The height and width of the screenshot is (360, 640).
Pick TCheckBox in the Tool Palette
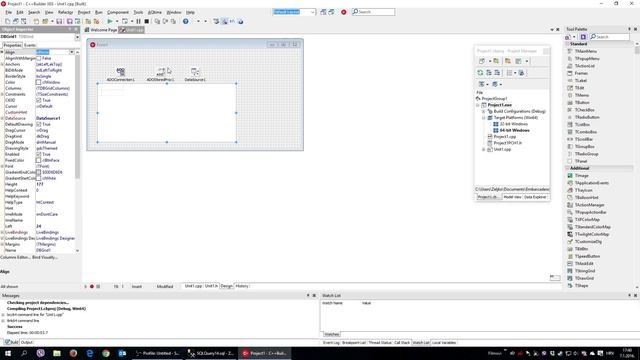click(x=584, y=110)
